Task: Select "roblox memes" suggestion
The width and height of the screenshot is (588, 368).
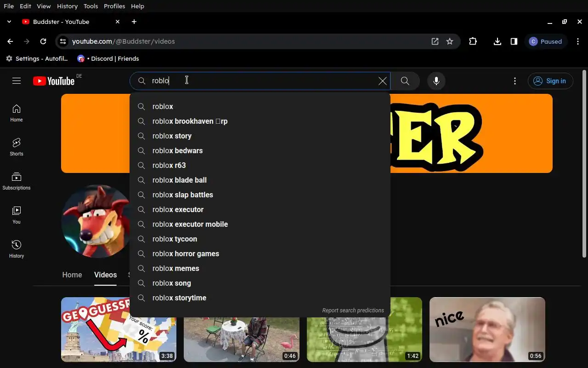Action: [260, 268]
